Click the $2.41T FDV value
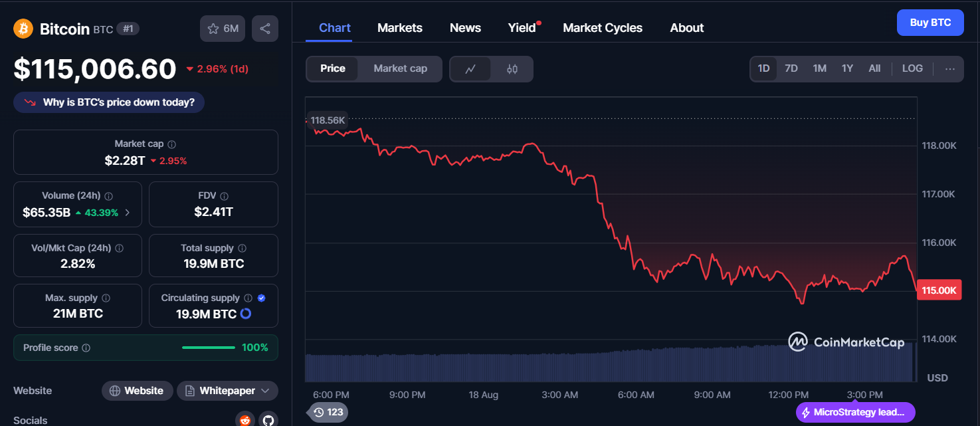The width and height of the screenshot is (980, 426). pyautogui.click(x=213, y=212)
